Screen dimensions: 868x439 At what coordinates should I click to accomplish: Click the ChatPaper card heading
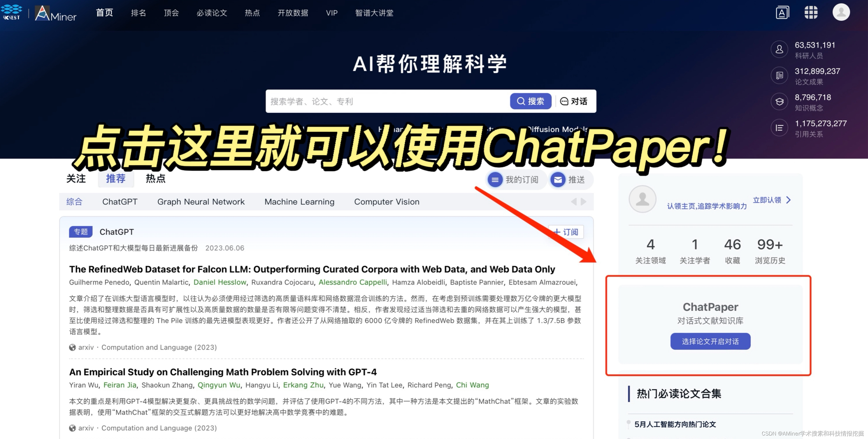coord(710,307)
